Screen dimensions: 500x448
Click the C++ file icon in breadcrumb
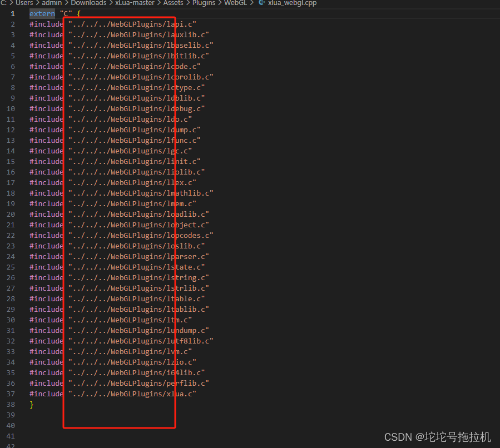click(x=262, y=3)
